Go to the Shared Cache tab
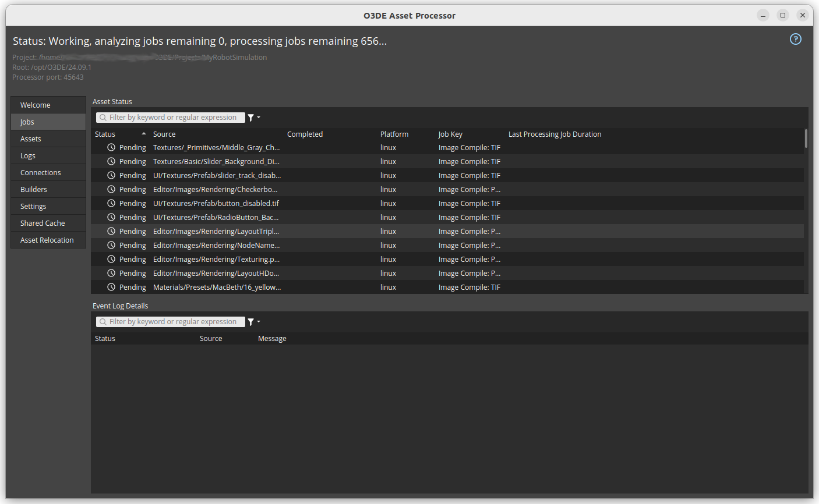This screenshot has width=819, height=504. pos(48,223)
